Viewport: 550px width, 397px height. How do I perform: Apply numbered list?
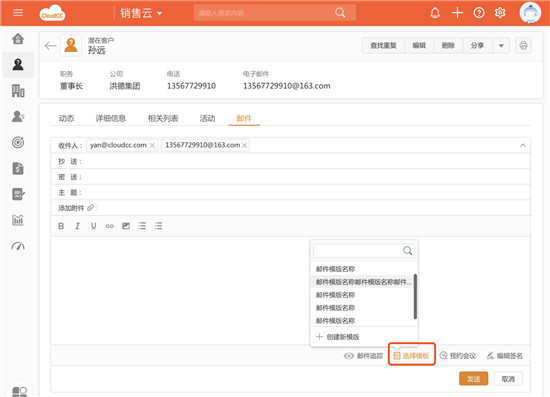(158, 226)
